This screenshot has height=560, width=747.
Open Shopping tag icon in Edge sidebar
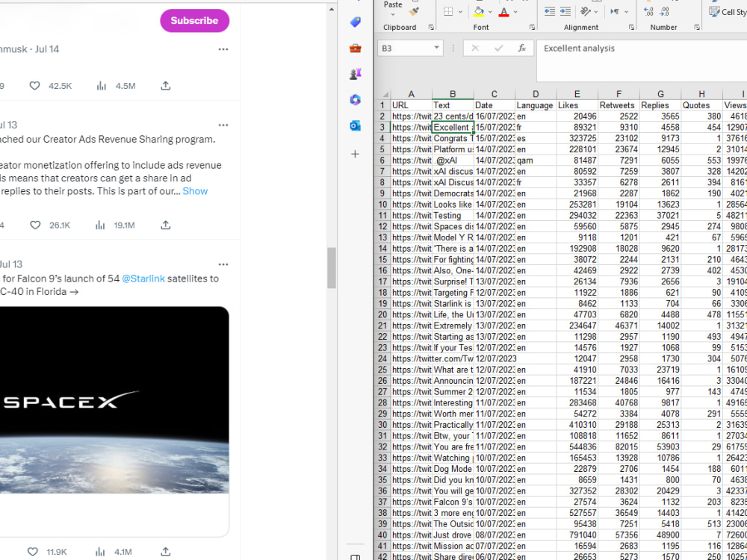[356, 22]
